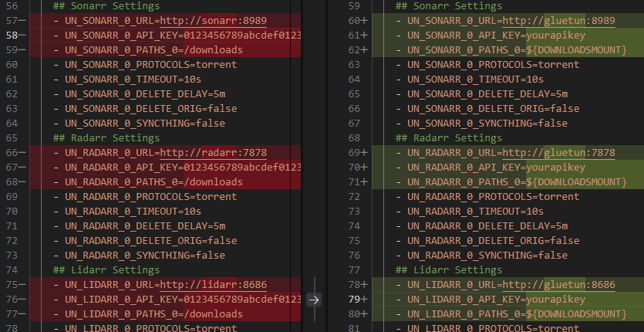Image resolution: width=644 pixels, height=332 pixels.
Task: Click UN_RADARR_0_SYNCTHING=false on line 73
Action: pos(145,256)
